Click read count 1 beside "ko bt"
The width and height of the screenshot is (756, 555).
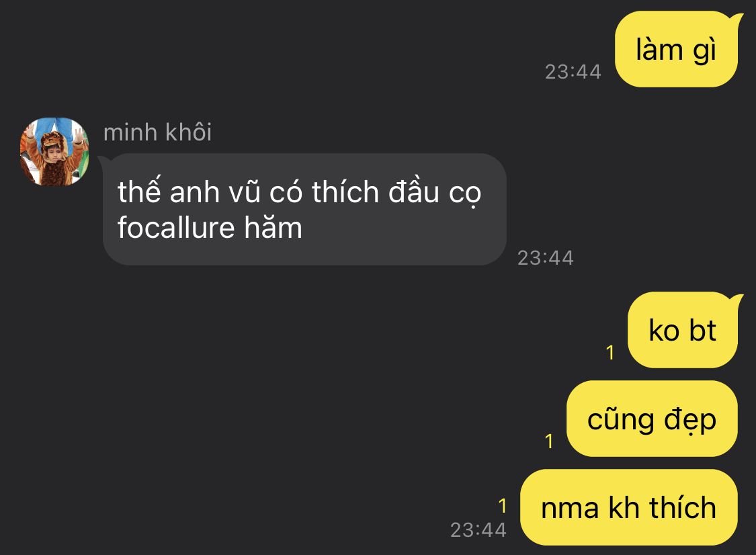tap(610, 353)
